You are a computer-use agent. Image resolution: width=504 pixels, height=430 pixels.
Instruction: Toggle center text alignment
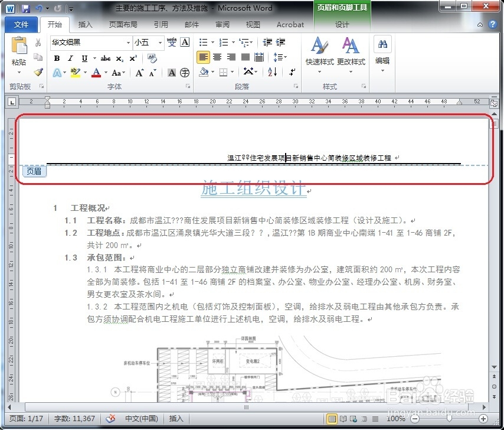tap(217, 57)
